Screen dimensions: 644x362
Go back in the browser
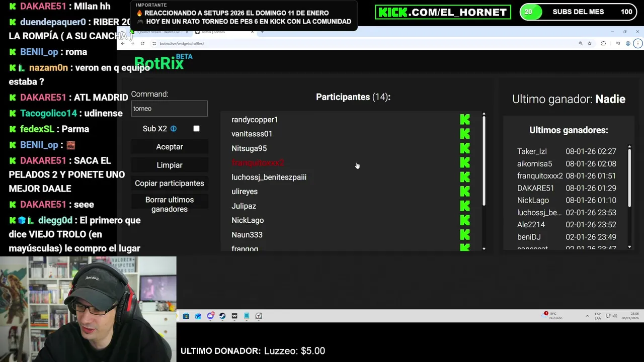pos(123,43)
